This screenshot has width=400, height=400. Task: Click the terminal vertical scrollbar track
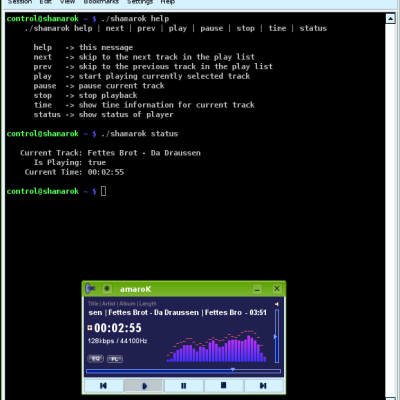pos(390,210)
